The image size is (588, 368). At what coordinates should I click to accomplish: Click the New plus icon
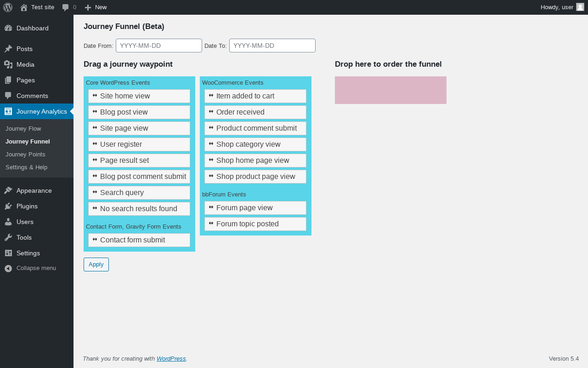point(88,7)
